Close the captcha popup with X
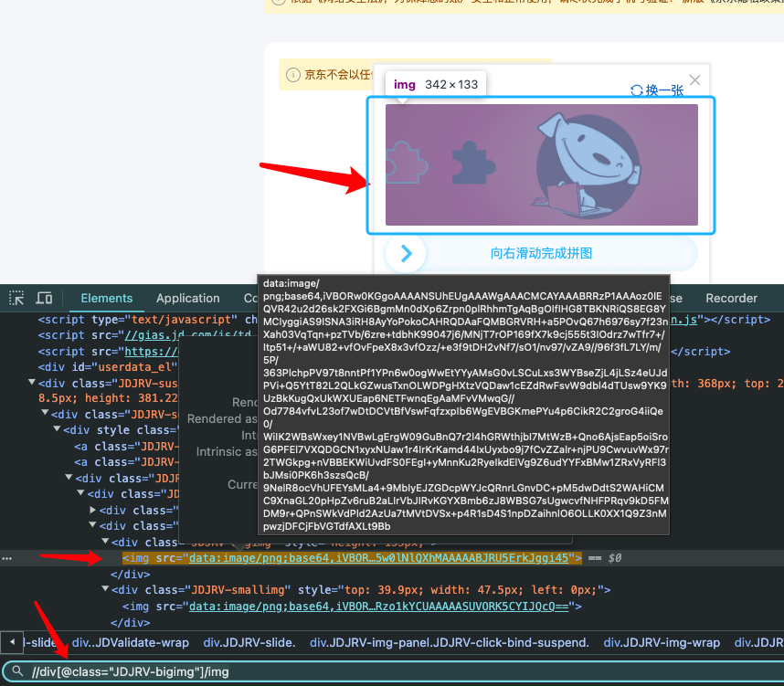The width and height of the screenshot is (784, 686). tap(694, 80)
